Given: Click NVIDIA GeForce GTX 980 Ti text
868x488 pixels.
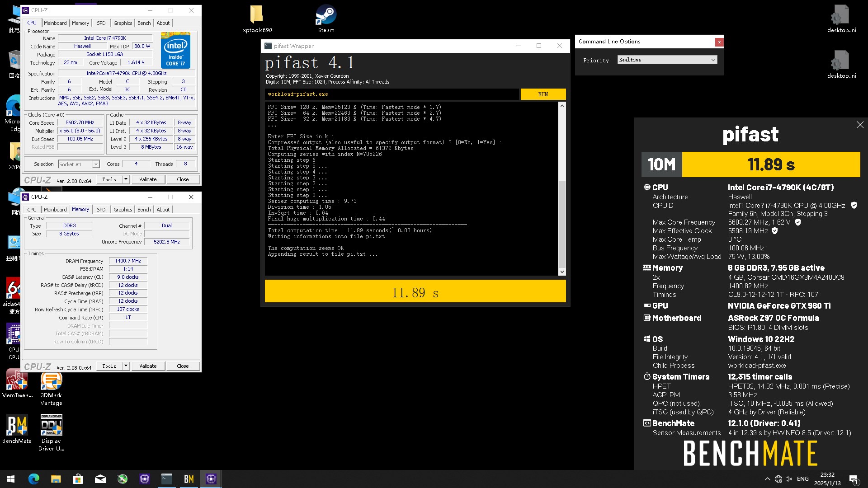Looking at the screenshot, I should pyautogui.click(x=779, y=306).
